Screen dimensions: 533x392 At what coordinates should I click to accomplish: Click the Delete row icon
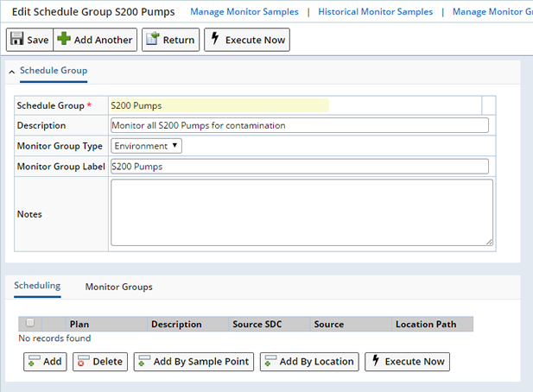[84, 361]
